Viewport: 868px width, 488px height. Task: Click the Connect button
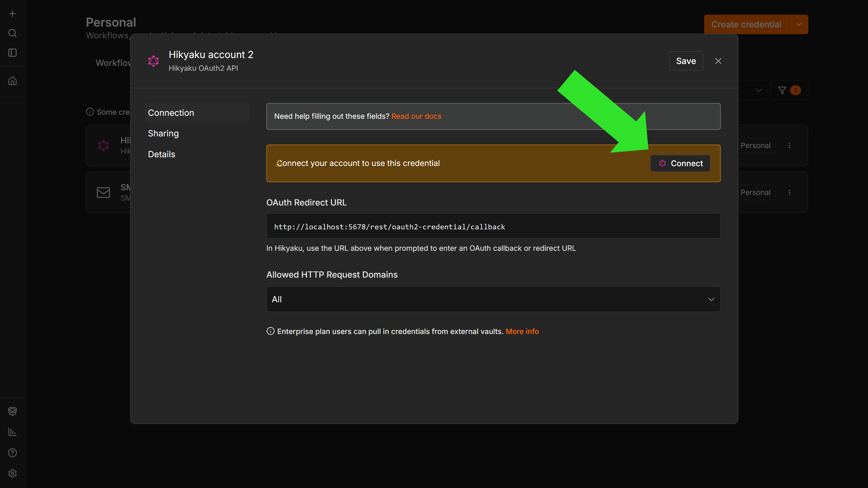click(680, 163)
